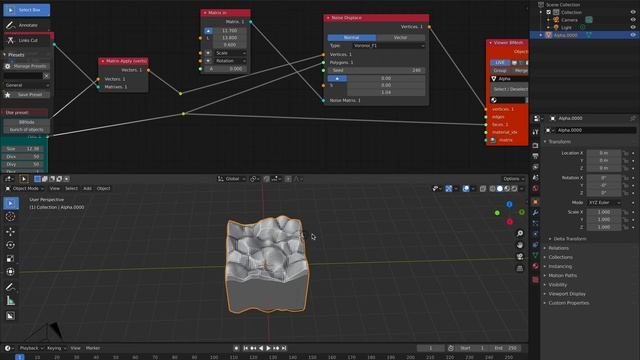The height and width of the screenshot is (360, 640).
Task: Open the Modifiers wrench properties tab
Action: point(535,213)
